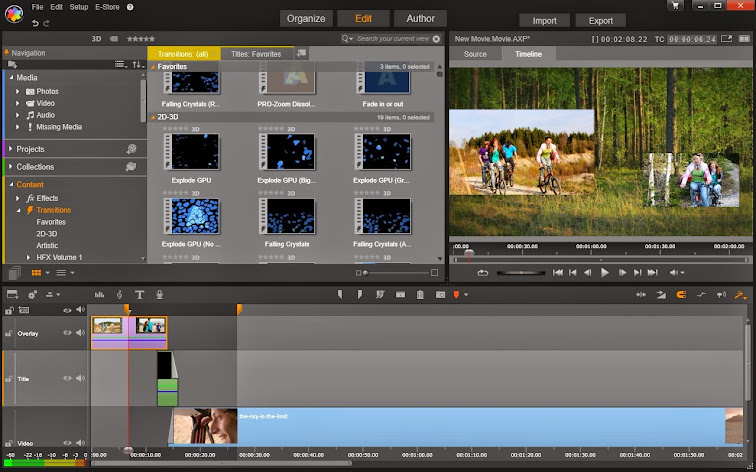Open the audio mixer icon in timeline toolbar
Screen dimensions: 756x472
[x=99, y=294]
